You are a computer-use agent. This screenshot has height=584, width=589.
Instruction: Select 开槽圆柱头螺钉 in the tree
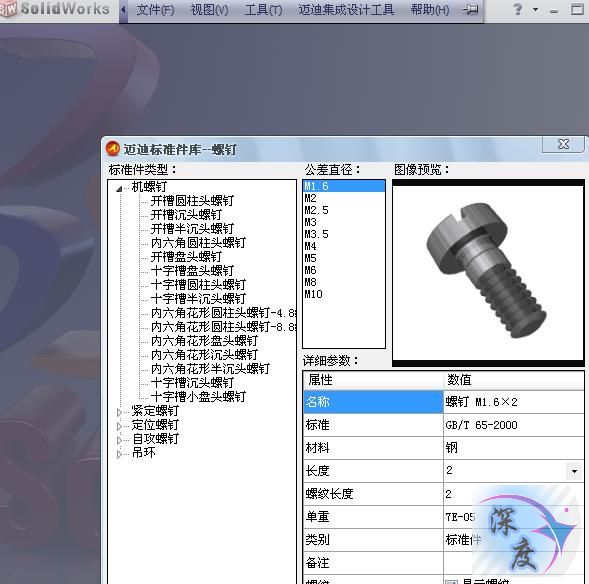pyautogui.click(x=192, y=201)
